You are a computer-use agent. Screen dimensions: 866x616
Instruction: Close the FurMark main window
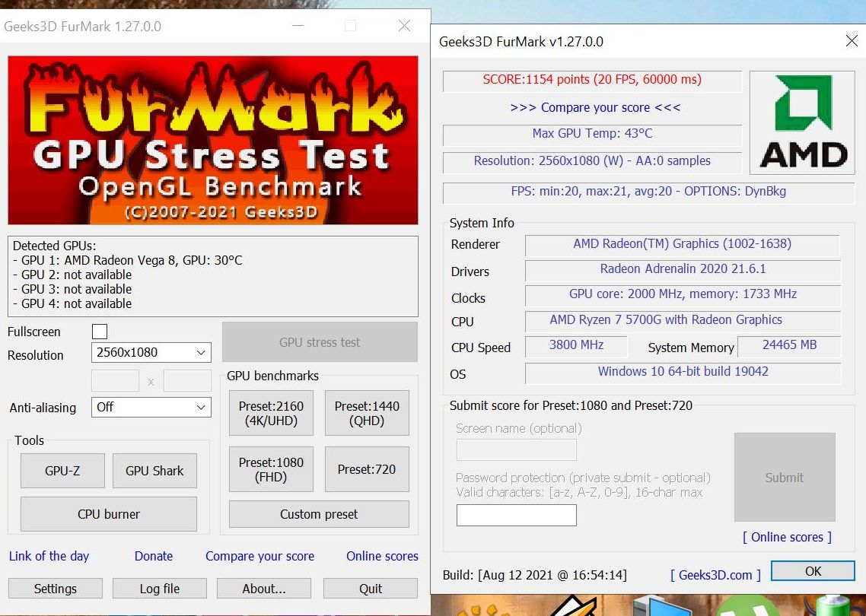click(x=404, y=25)
